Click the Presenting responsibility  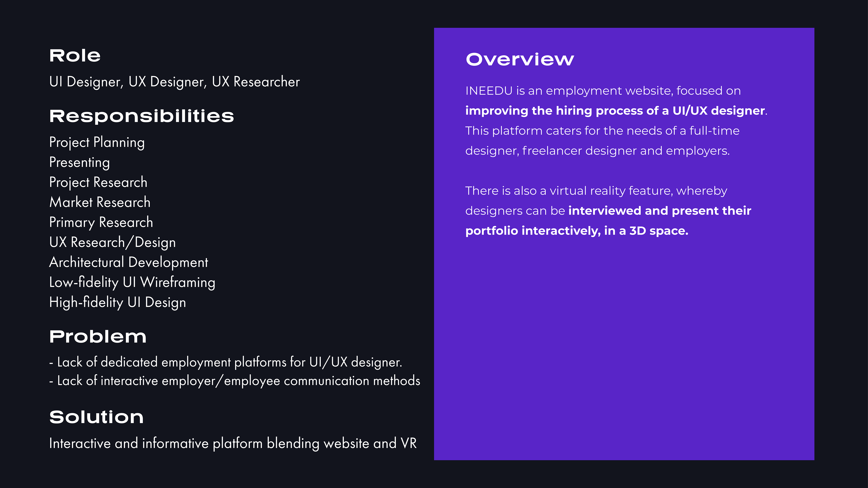80,162
